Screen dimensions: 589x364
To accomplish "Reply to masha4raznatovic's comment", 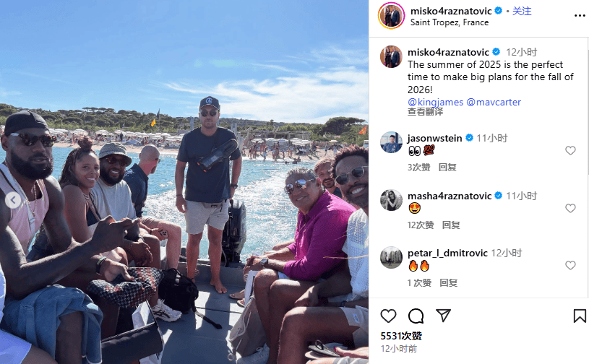I will coord(451,225).
